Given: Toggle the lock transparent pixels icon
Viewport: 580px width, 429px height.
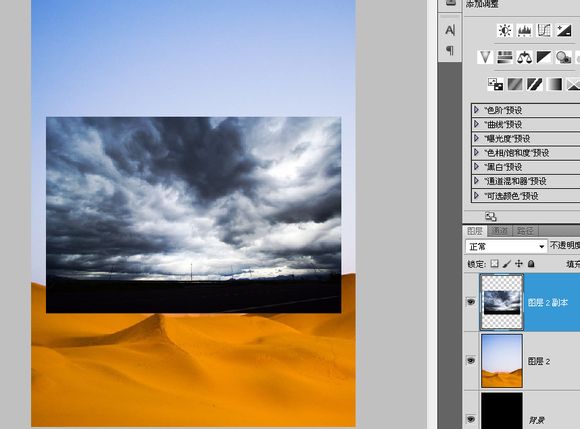Looking at the screenshot, I should point(495,264).
